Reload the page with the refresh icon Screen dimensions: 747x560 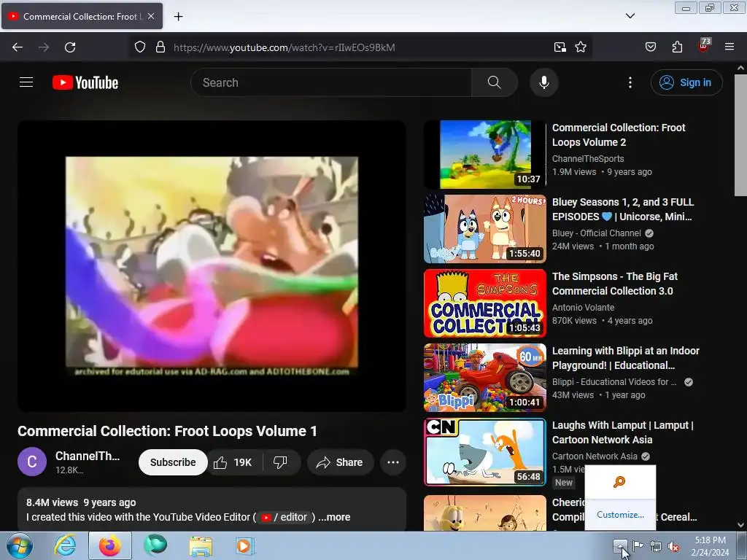pyautogui.click(x=70, y=47)
